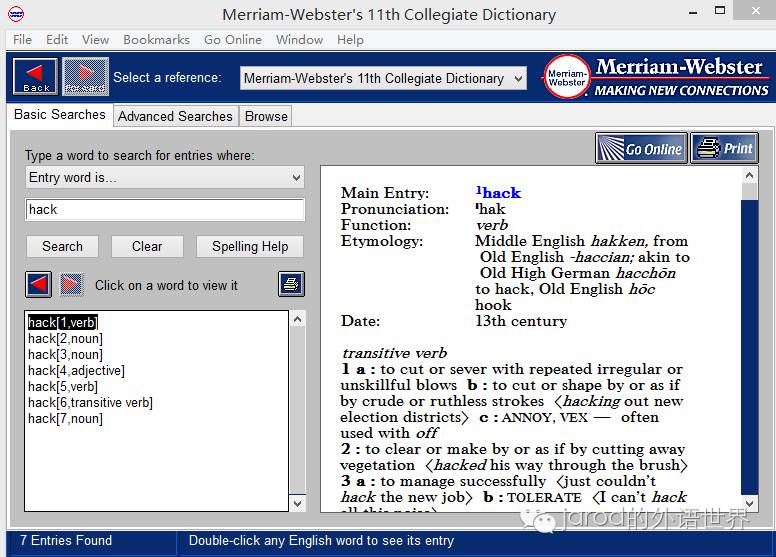This screenshot has width=776, height=557.
Task: Click results list scroll up arrow
Action: pos(297,320)
